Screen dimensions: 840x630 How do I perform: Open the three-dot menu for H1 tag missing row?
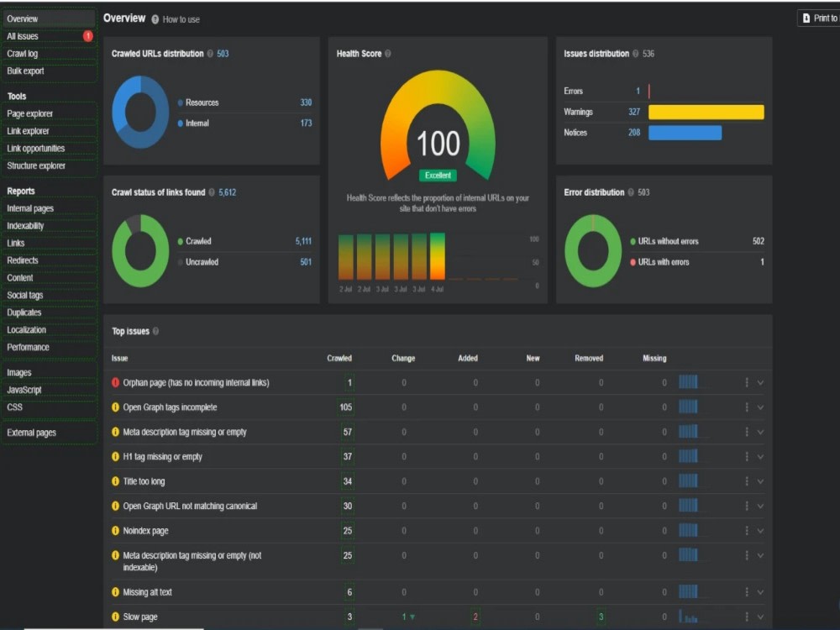pyautogui.click(x=746, y=456)
